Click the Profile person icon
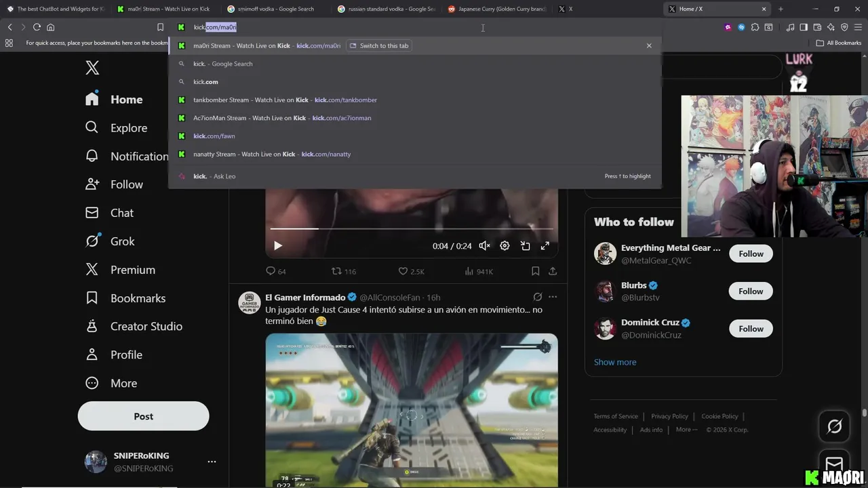Screen dimensions: 868x488 point(92,354)
